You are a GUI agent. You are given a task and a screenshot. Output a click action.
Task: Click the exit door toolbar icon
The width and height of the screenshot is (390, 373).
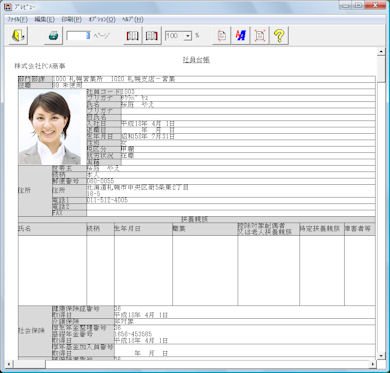point(18,35)
